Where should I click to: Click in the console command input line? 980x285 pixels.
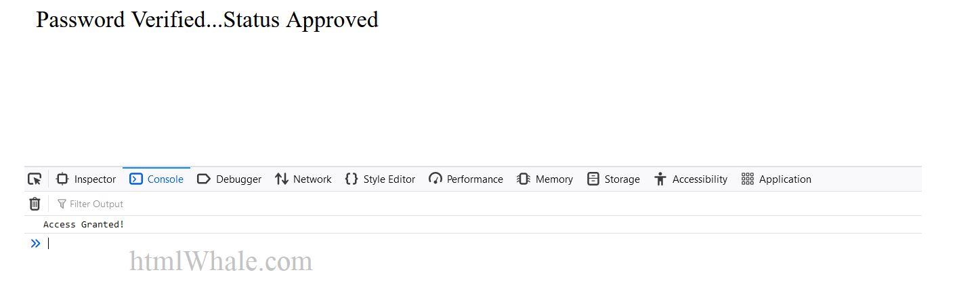pos(484,243)
